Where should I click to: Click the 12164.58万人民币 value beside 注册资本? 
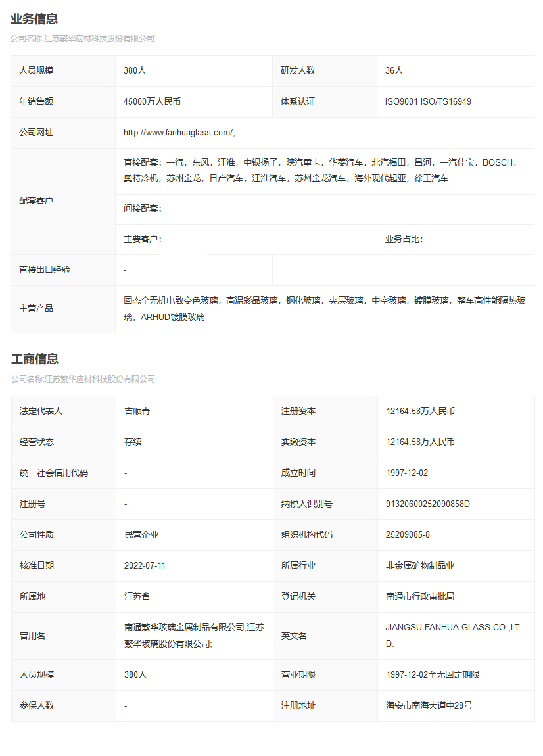(x=421, y=412)
